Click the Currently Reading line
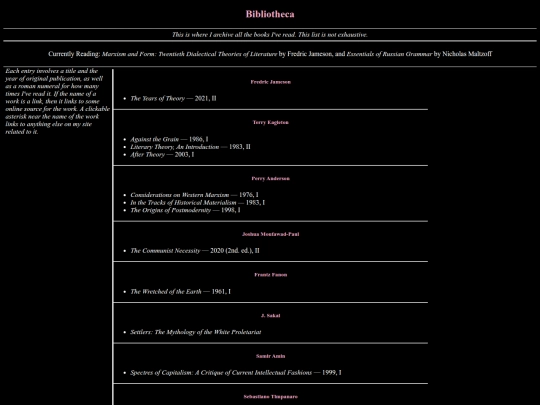 tap(270, 54)
